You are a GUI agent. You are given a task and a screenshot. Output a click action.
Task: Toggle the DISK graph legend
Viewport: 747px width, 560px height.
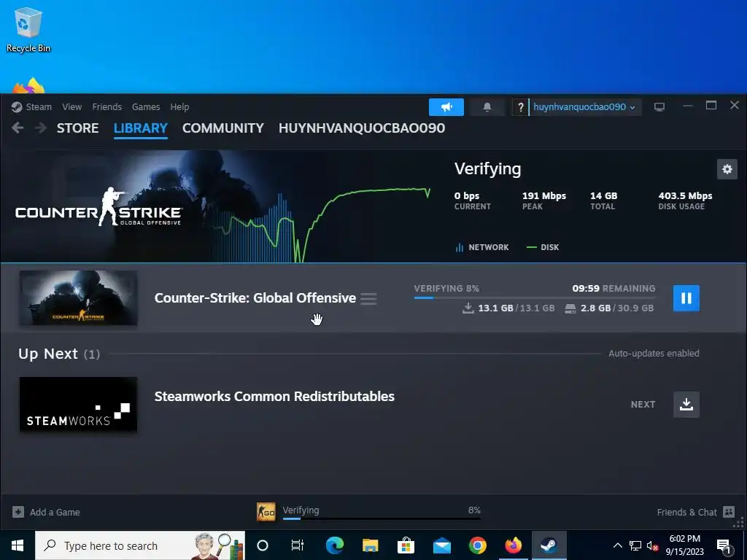click(543, 247)
